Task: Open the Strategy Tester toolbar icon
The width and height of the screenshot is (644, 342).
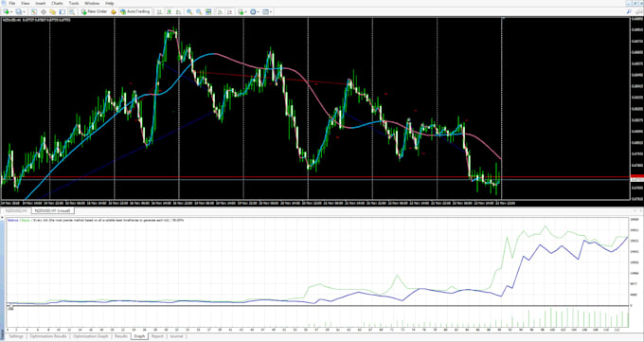Action: pos(71,12)
